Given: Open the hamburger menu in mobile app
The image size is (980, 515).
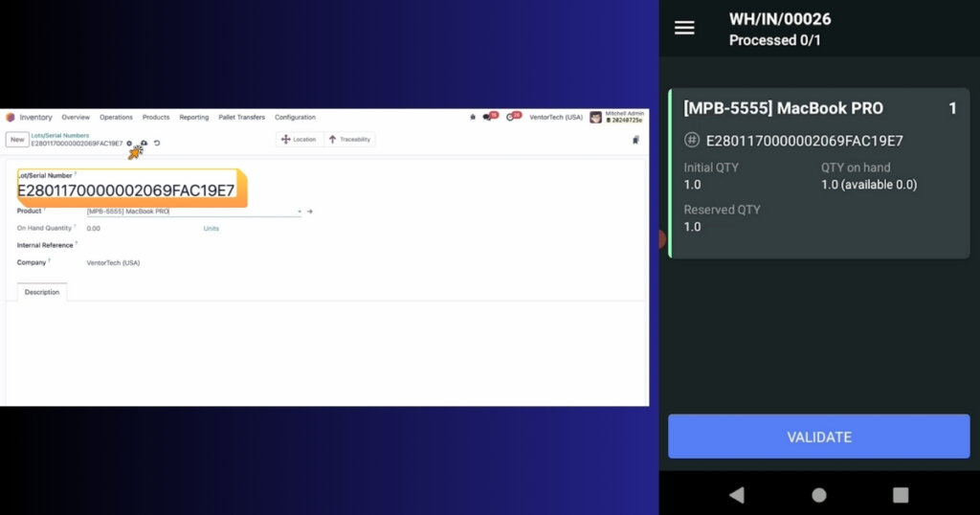Looking at the screenshot, I should pyautogui.click(x=684, y=29).
